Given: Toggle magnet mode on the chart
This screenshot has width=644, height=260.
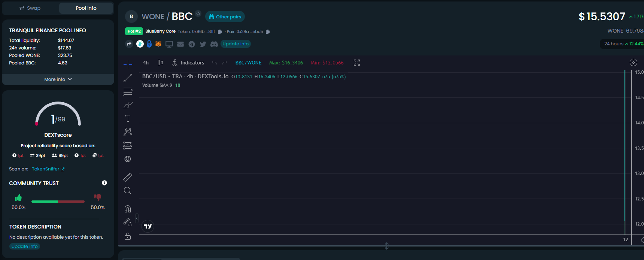Looking at the screenshot, I should click(128, 209).
